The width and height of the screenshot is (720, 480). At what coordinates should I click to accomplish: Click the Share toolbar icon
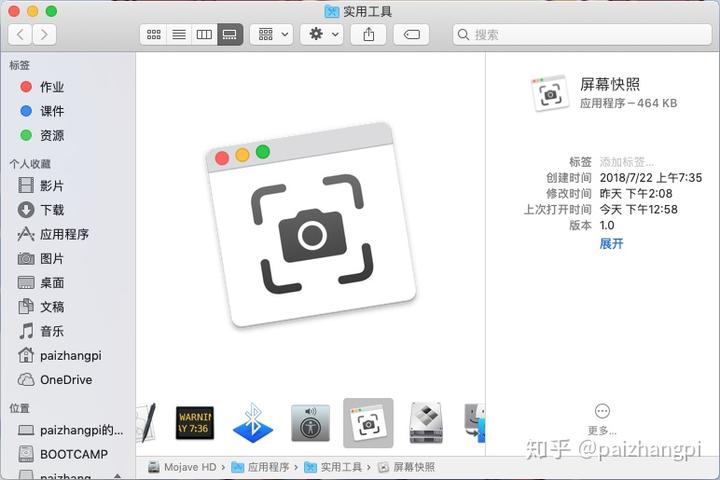(x=369, y=34)
